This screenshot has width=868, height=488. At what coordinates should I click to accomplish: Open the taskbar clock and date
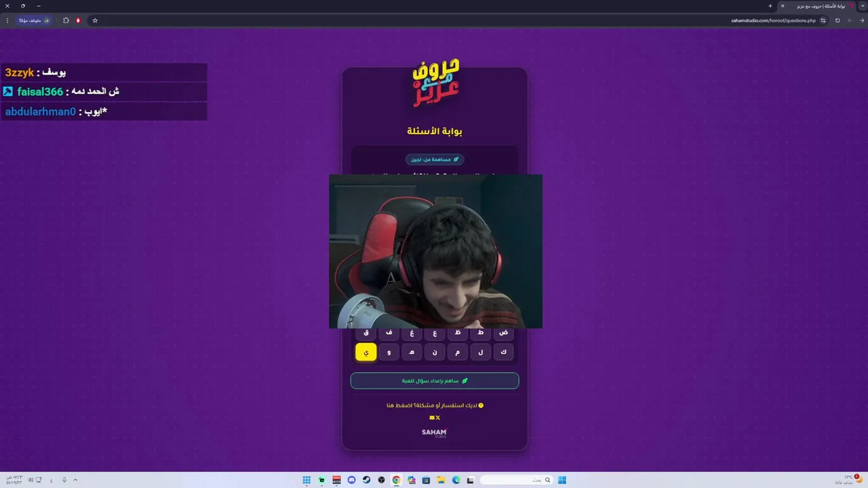click(14, 480)
